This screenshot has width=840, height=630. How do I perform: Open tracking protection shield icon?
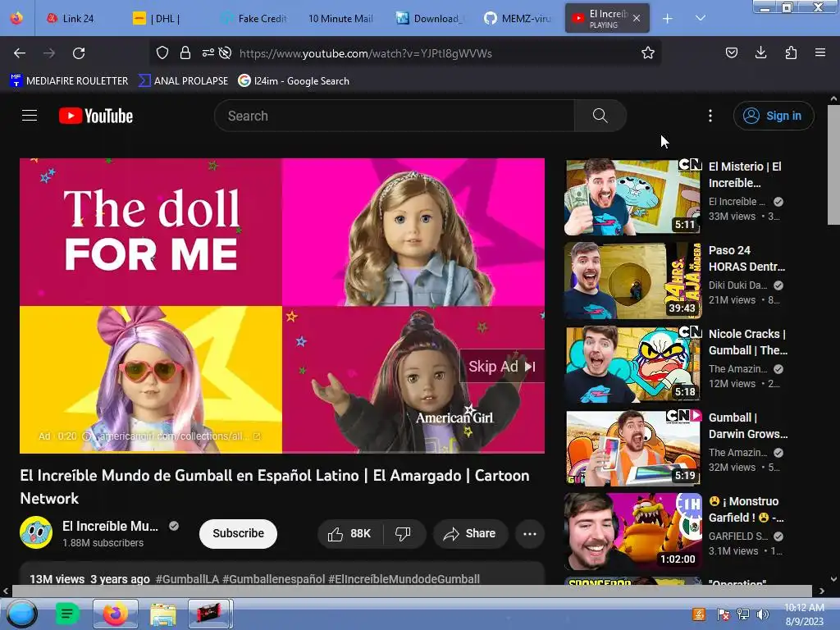coord(162,52)
